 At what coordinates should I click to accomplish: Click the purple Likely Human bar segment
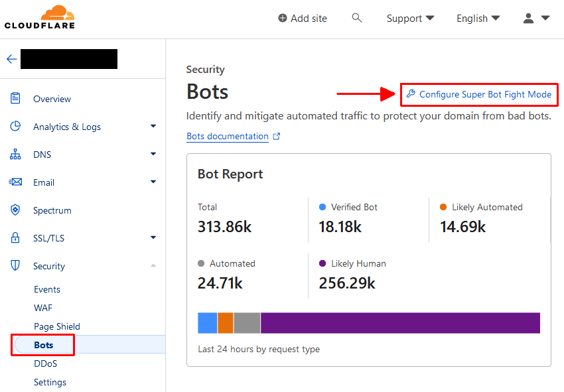click(x=400, y=323)
